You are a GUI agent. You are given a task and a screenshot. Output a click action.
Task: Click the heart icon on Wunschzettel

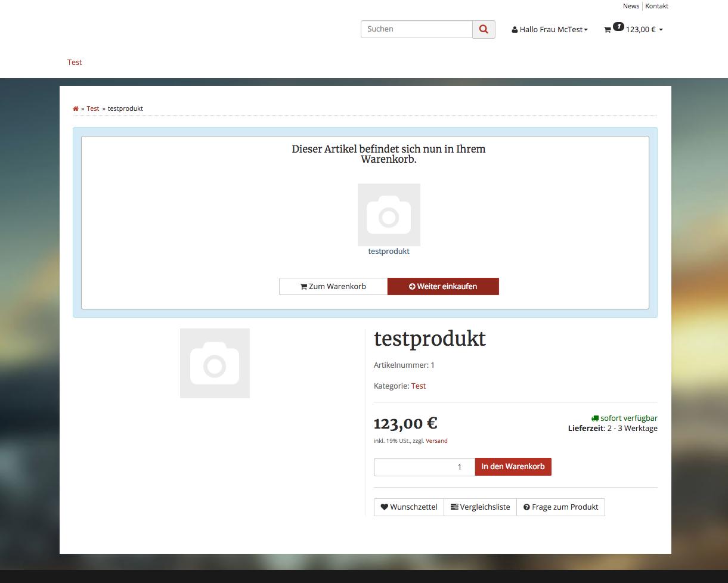[x=384, y=507]
